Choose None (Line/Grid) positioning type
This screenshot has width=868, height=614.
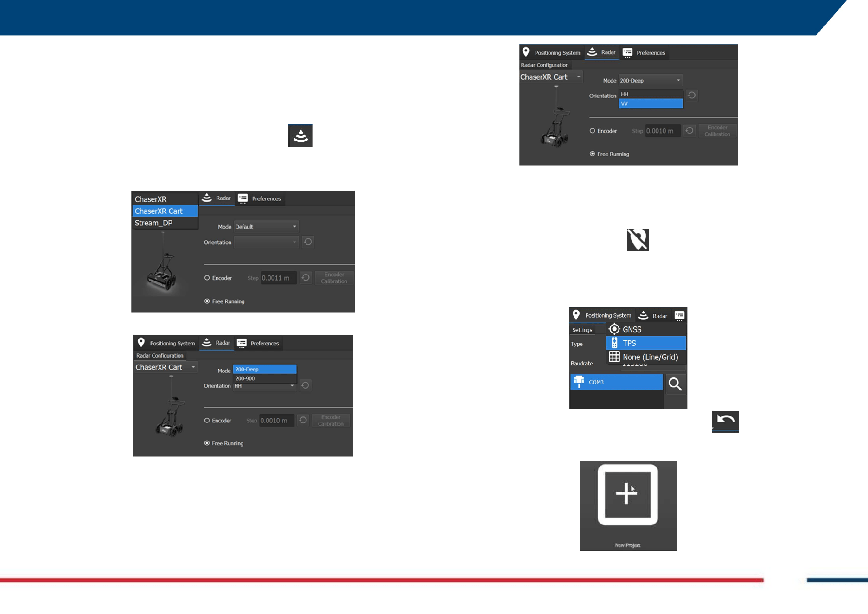coord(646,357)
